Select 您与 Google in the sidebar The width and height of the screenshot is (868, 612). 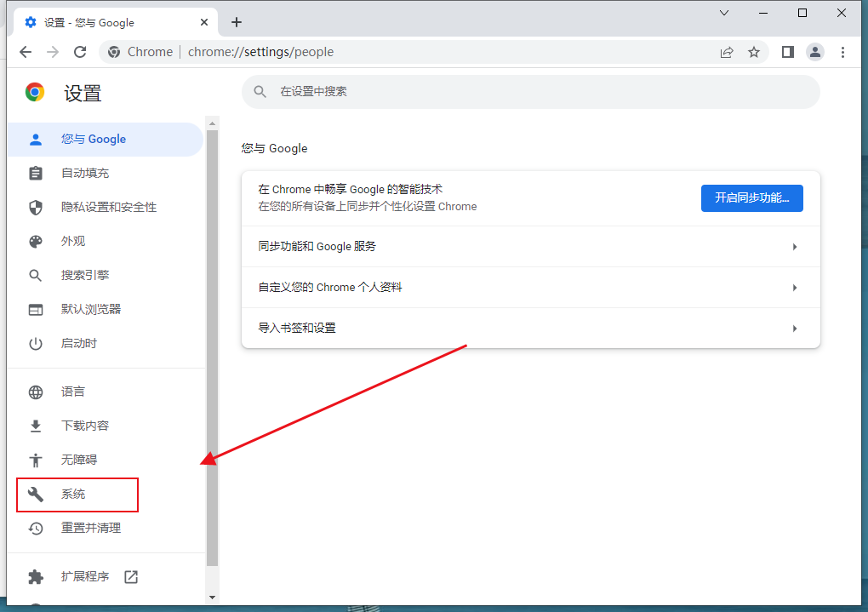tap(106, 139)
